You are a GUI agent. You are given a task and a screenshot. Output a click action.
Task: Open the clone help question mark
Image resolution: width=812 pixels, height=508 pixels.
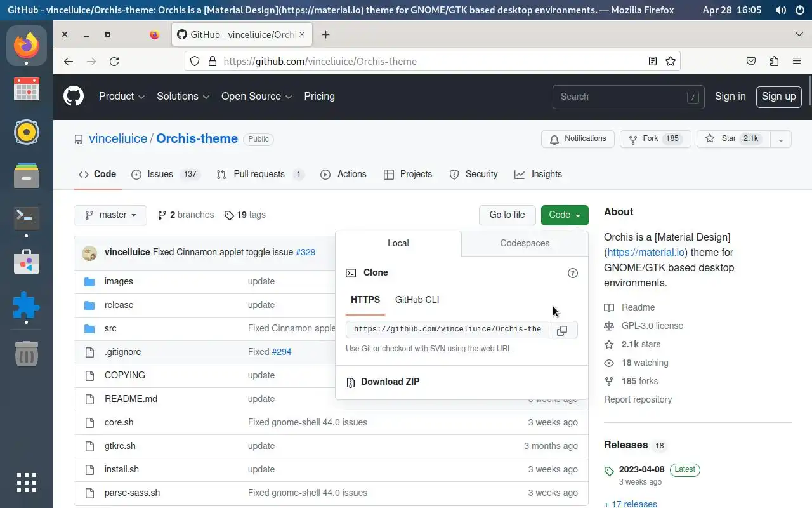coord(573,273)
